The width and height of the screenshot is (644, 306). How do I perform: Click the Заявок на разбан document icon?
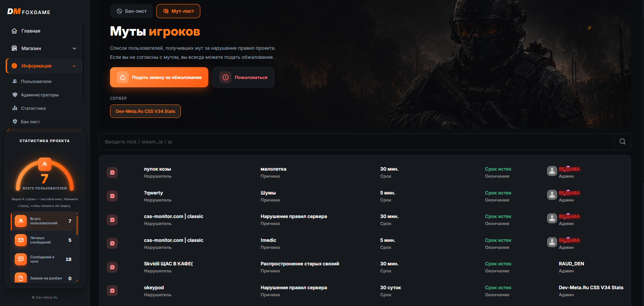click(x=21, y=278)
